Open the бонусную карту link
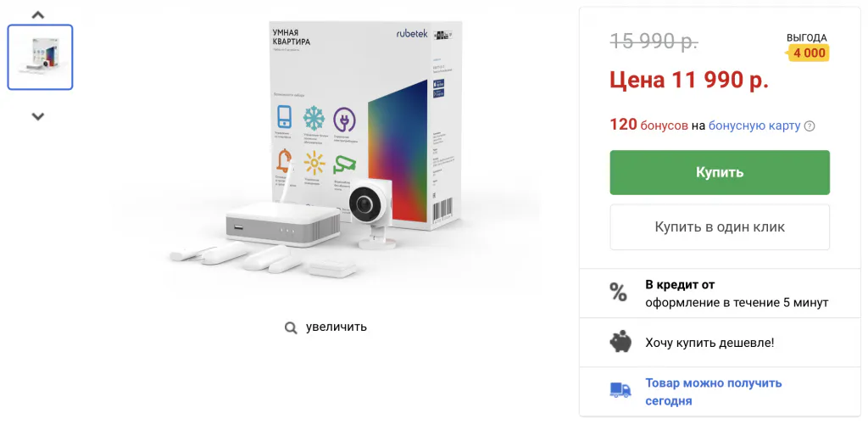 point(754,126)
